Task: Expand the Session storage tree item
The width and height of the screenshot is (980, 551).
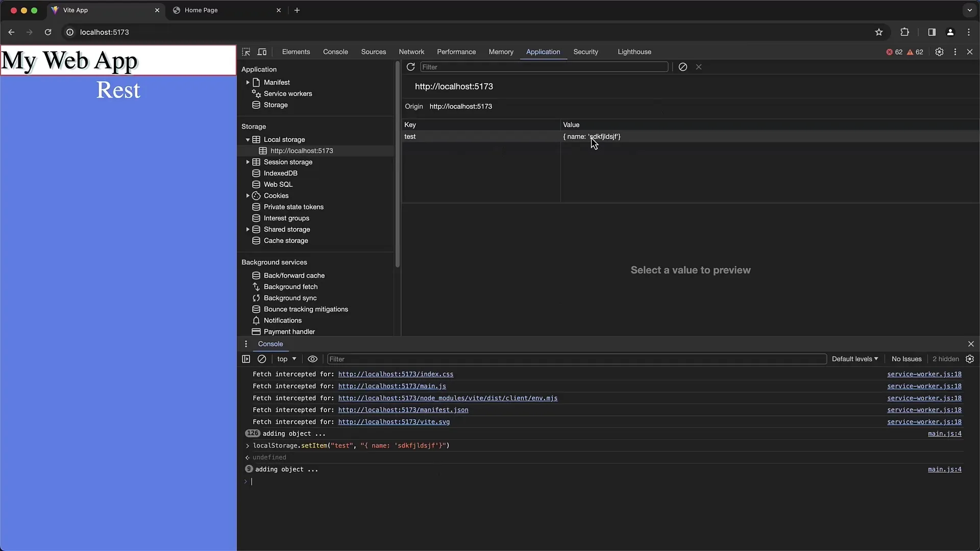Action: point(248,161)
